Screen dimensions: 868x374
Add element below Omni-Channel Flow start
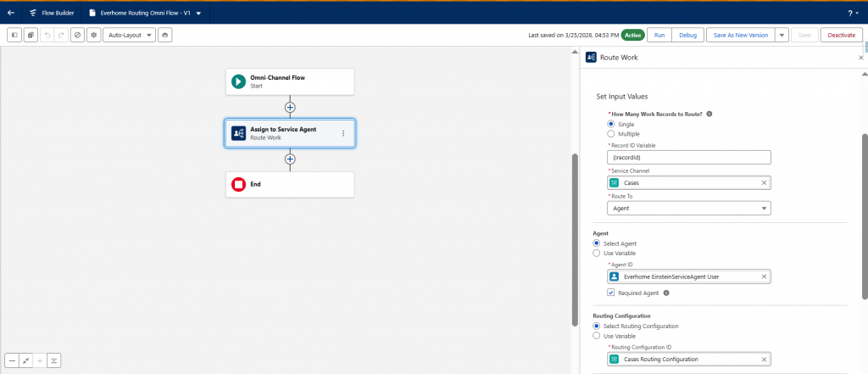point(290,108)
